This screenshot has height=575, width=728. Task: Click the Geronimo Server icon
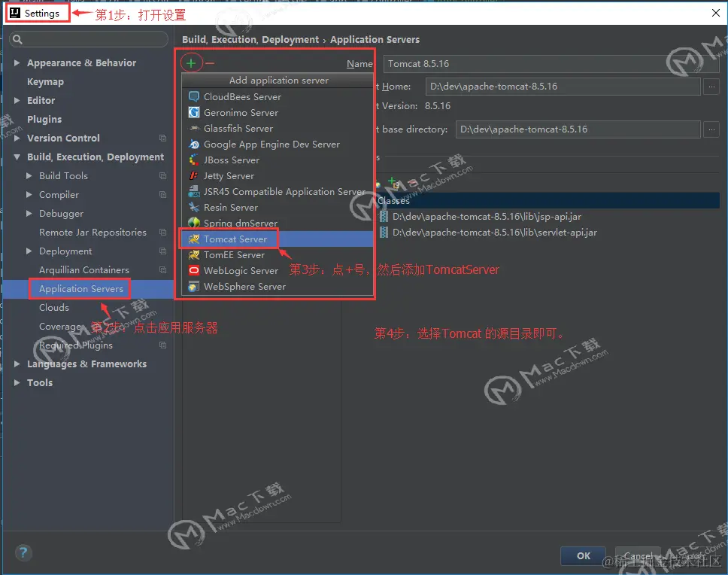[193, 112]
